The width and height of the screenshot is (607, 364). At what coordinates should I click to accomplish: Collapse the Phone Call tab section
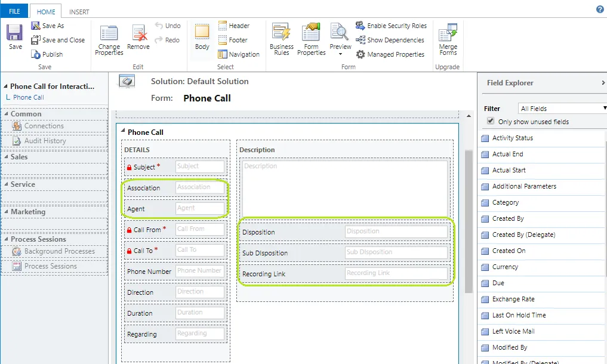click(x=123, y=131)
